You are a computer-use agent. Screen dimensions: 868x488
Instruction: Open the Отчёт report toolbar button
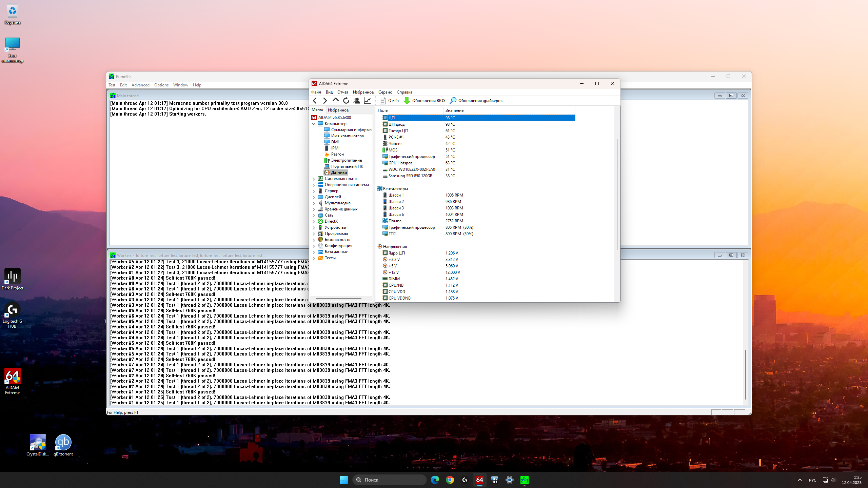click(389, 100)
